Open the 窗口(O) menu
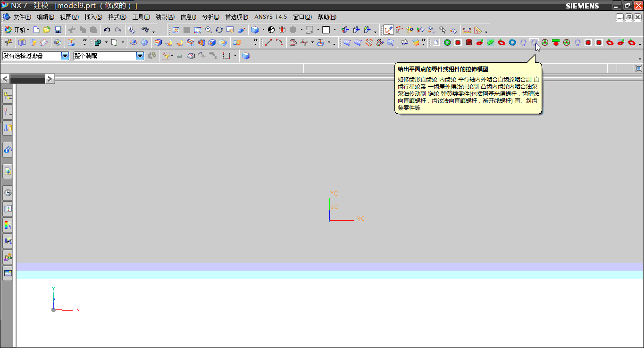Screen dimensions: 644x348 click(x=302, y=17)
